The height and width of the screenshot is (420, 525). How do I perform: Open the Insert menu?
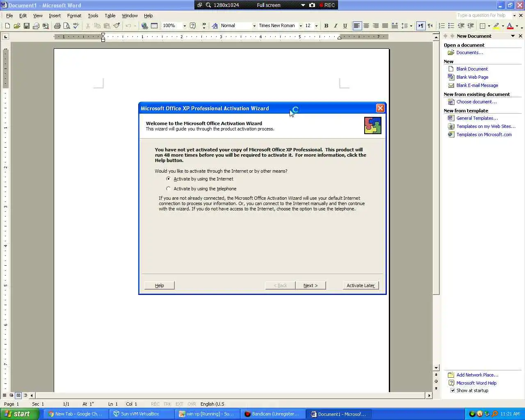pyautogui.click(x=55, y=16)
